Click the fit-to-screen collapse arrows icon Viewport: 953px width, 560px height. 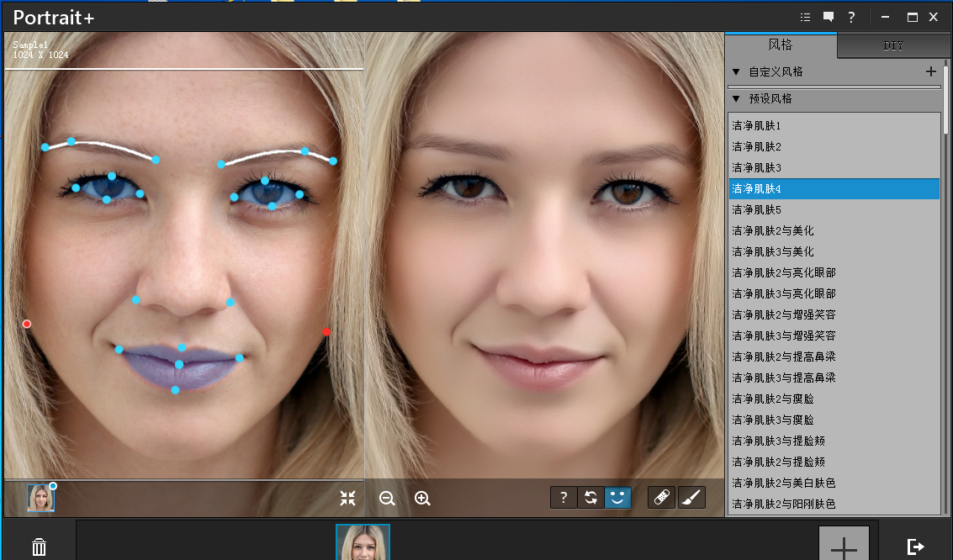[x=347, y=498]
